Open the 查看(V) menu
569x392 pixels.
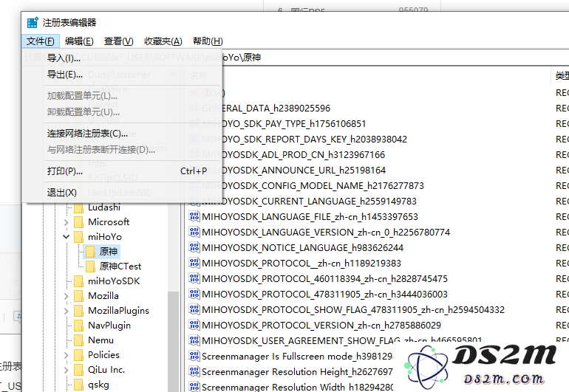(x=119, y=41)
